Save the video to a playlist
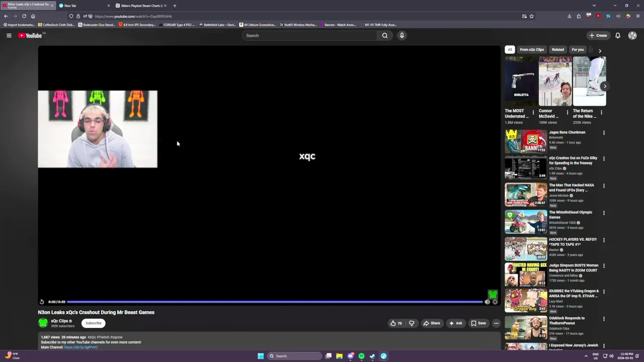This screenshot has height=362, width=644. coord(478,323)
